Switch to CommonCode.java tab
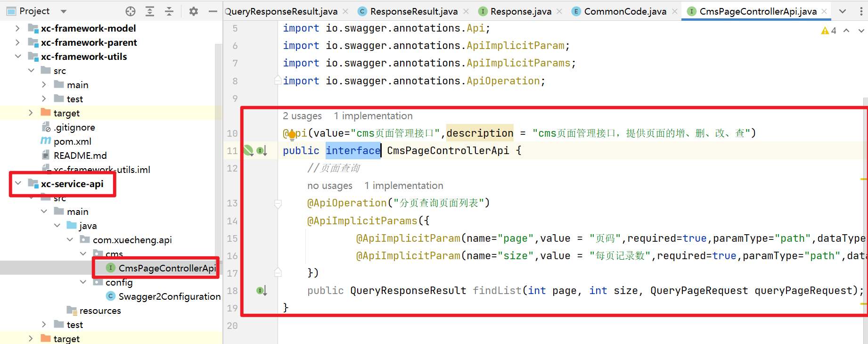This screenshot has height=344, width=868. [x=619, y=11]
